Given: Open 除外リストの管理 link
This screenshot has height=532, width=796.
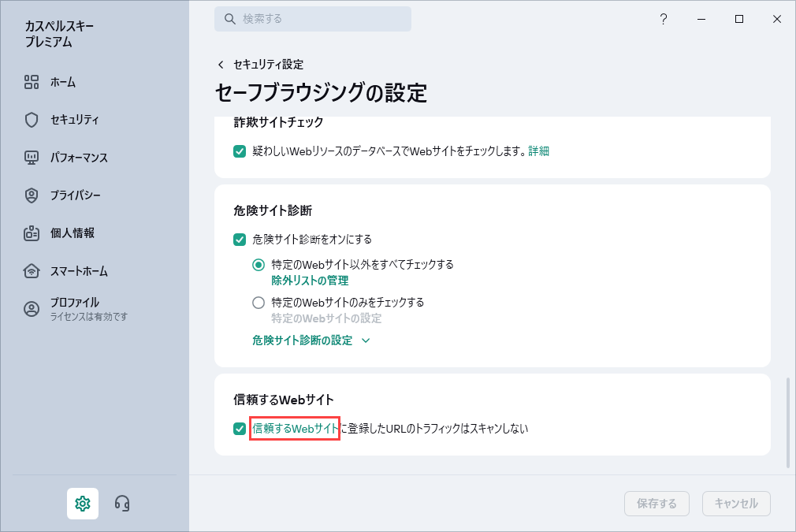Looking at the screenshot, I should tap(310, 281).
